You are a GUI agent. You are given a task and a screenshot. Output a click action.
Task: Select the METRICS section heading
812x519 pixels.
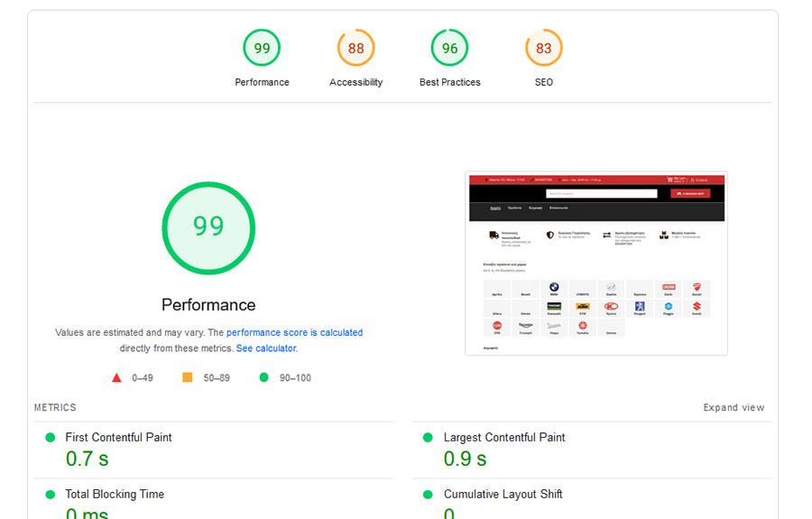pyautogui.click(x=55, y=408)
